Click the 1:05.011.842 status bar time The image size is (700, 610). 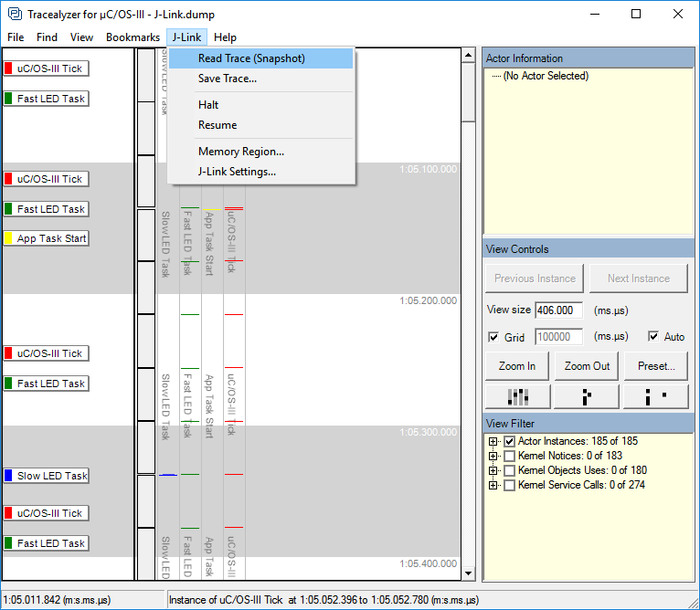pyautogui.click(x=57, y=600)
